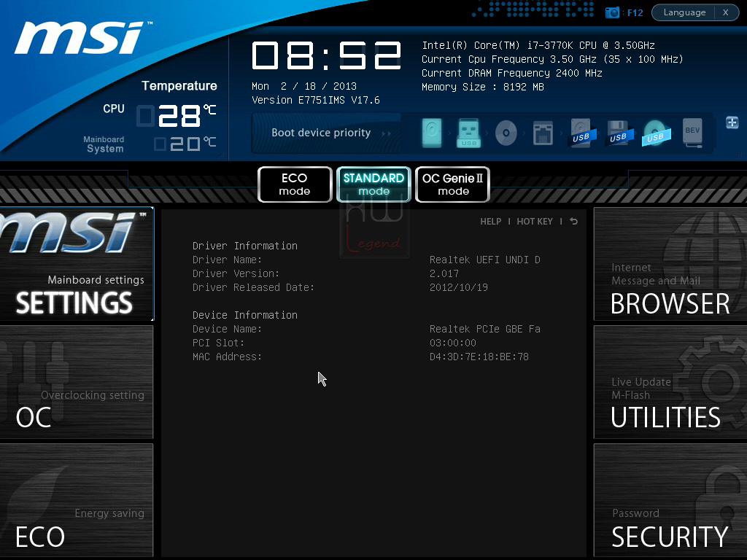Click the Driver Version: label

pos(236,273)
